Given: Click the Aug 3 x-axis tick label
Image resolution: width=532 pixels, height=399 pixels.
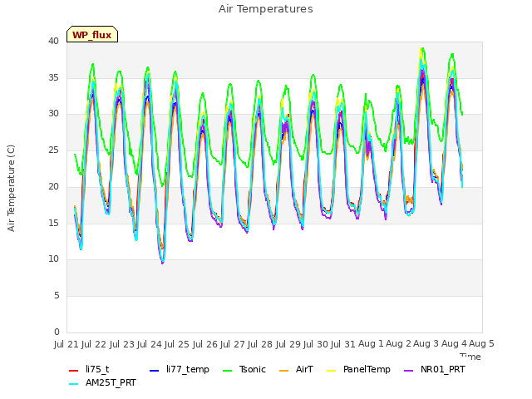Looking at the screenshot, I should (x=426, y=344).
